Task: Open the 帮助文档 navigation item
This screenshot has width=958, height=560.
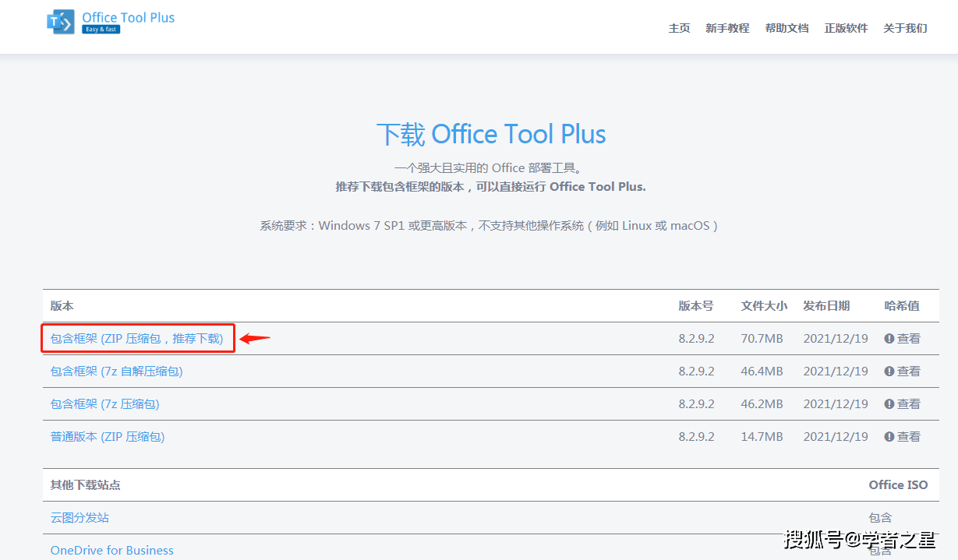Action: click(787, 28)
